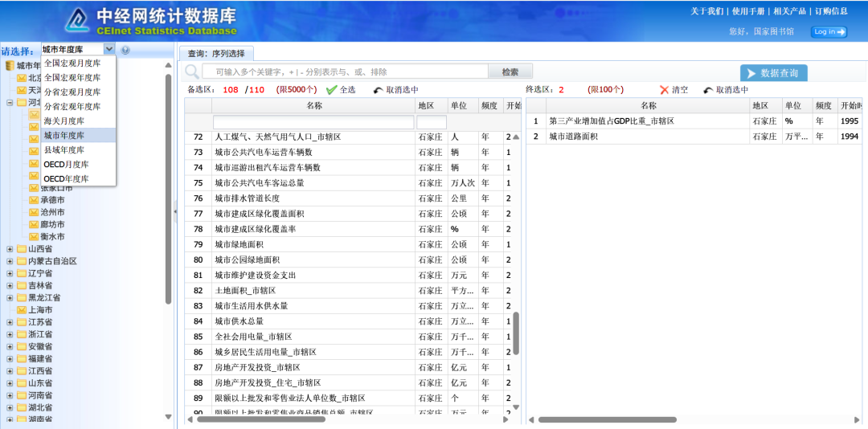Click the green checkmark 全选 icon
Screen dimensions: 868x429
pos(331,90)
